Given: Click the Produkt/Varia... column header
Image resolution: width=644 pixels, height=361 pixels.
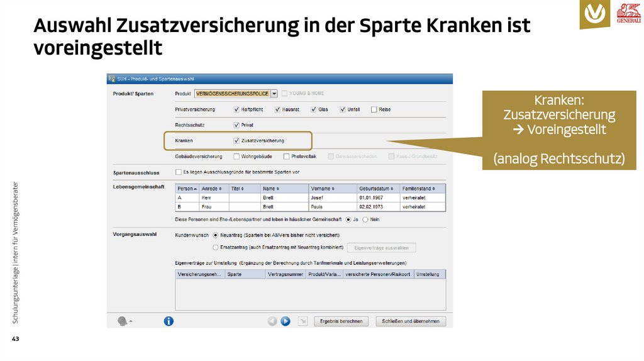Looking at the screenshot, I should pos(325,274).
